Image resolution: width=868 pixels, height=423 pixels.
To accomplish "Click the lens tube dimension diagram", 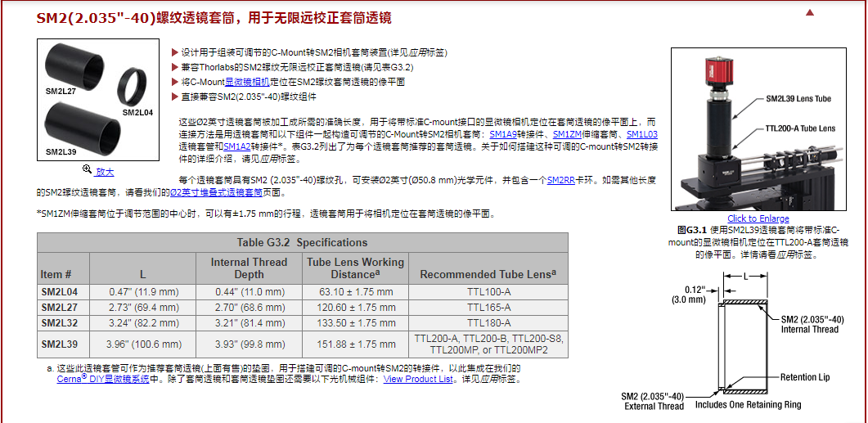I will (x=740, y=344).
